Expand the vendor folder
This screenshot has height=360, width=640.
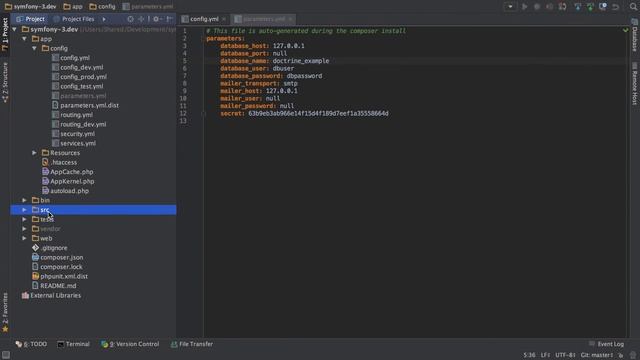tap(24, 229)
